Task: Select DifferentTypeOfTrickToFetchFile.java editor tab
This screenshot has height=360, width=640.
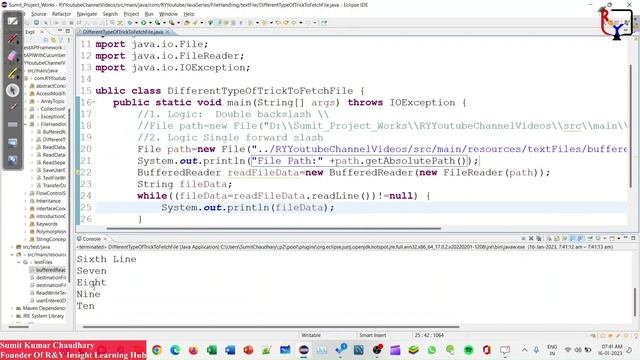Action: click(122, 32)
